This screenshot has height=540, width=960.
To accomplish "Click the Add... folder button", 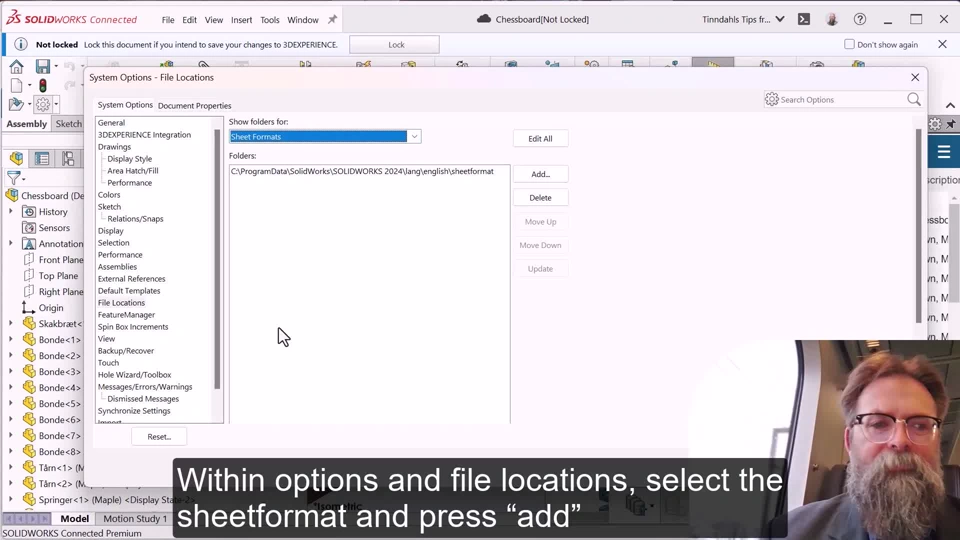I will 540,174.
